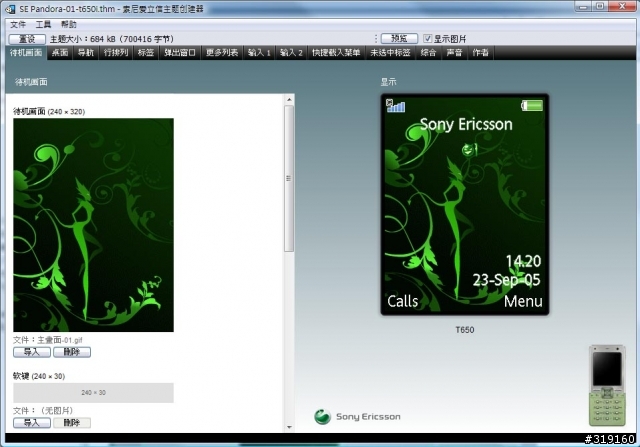Viewport: 640px width, 447px height.
Task: Switch to the 导航 tab
Action: [86, 53]
